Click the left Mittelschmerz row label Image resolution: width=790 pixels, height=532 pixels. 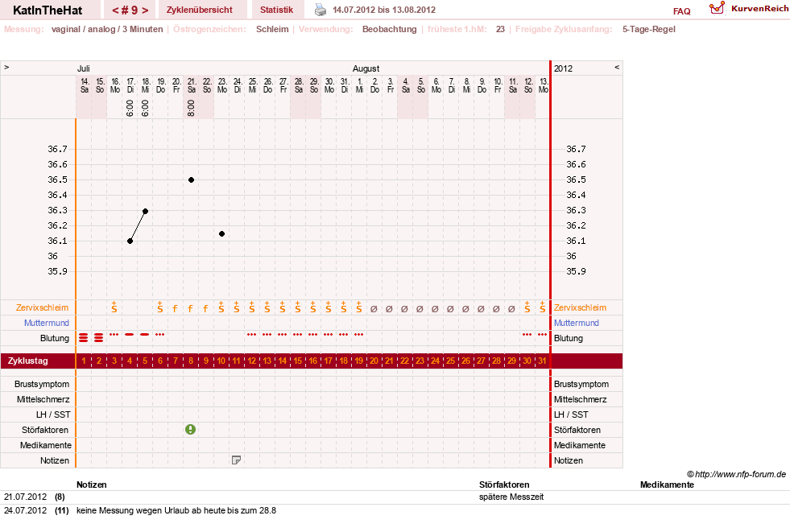(43, 399)
